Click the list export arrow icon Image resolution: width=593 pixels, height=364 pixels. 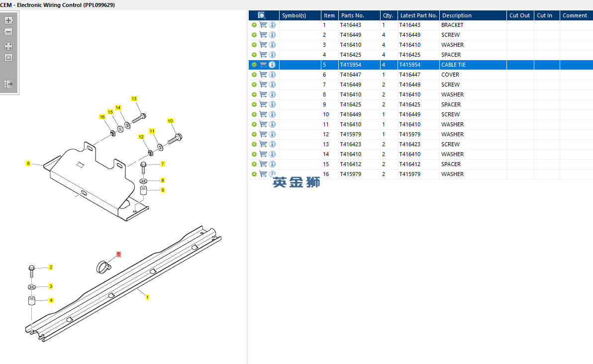coord(8,84)
